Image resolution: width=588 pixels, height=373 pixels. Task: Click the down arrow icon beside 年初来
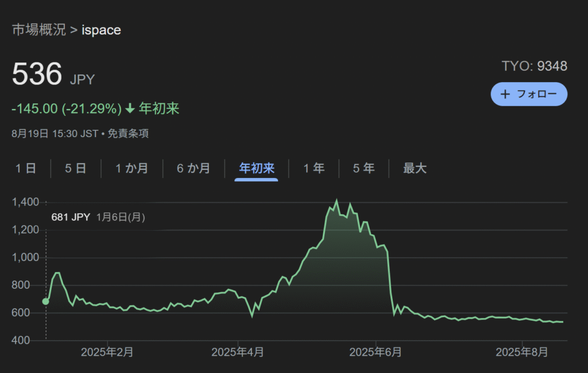130,108
